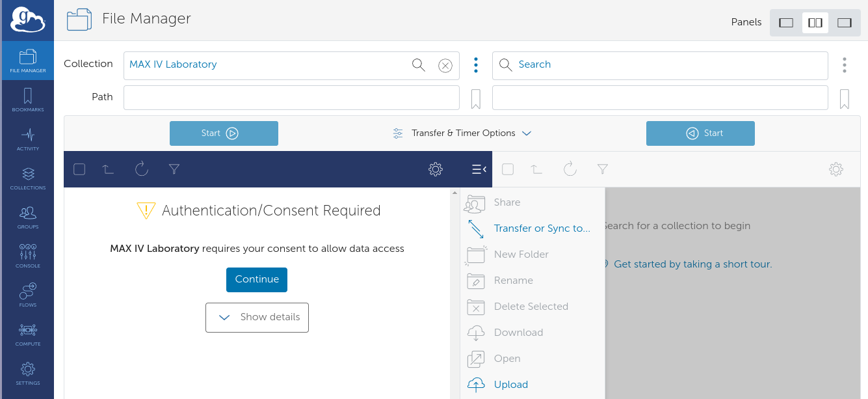The width and height of the screenshot is (868, 399).
Task: Clear the MAX IV Laboratory collection
Action: (445, 65)
